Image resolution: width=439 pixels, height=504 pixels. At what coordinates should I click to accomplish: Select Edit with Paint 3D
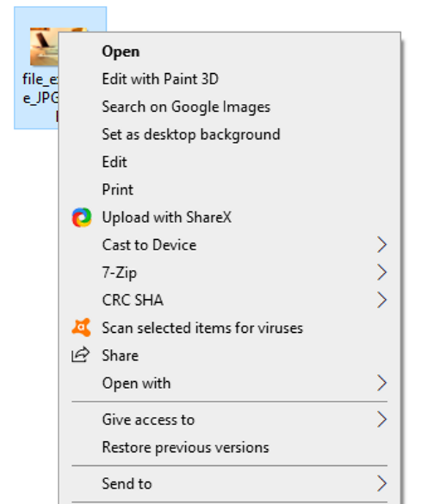[160, 79]
